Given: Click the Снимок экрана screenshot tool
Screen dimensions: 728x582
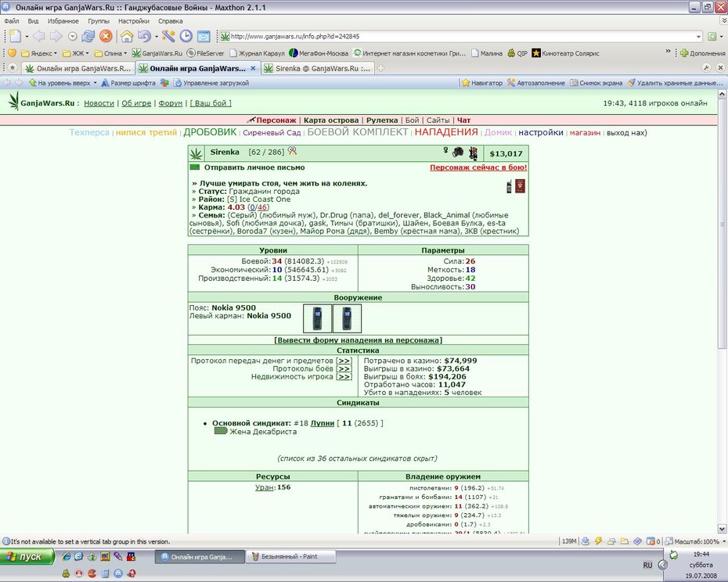Looking at the screenshot, I should pos(596,83).
